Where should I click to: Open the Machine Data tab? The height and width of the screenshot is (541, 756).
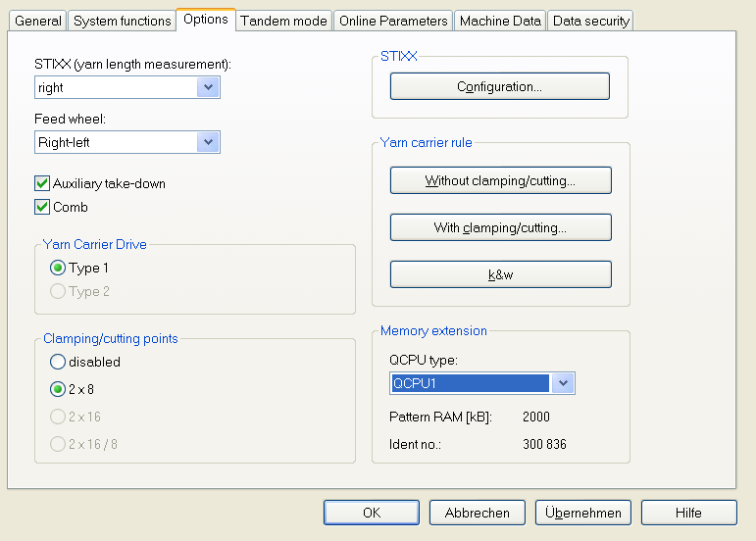[x=500, y=21]
